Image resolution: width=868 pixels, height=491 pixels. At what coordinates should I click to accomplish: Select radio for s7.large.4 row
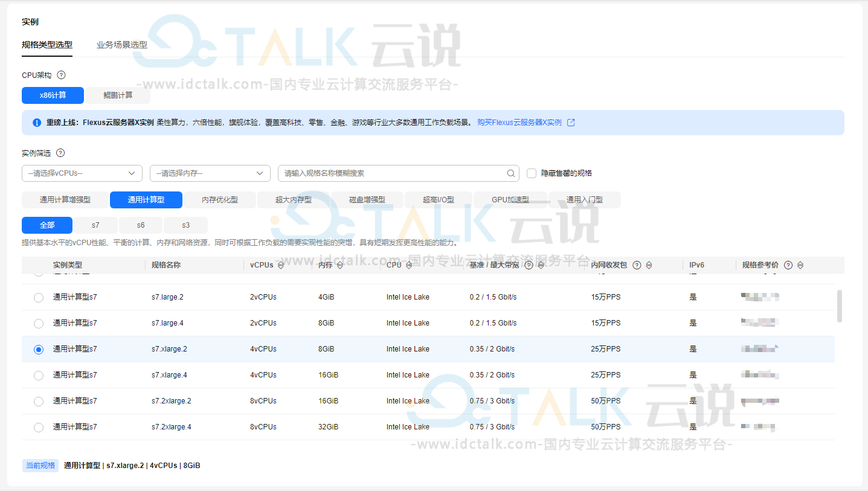tap(39, 324)
